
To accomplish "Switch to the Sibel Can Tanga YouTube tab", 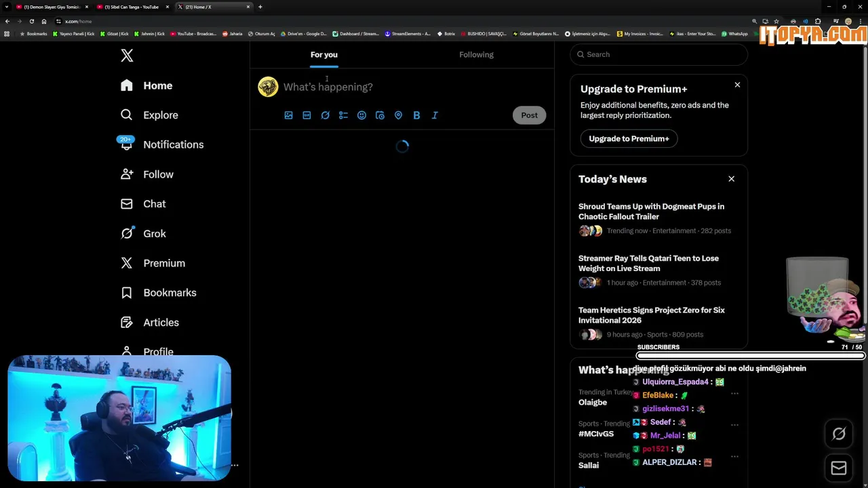I will [x=132, y=7].
